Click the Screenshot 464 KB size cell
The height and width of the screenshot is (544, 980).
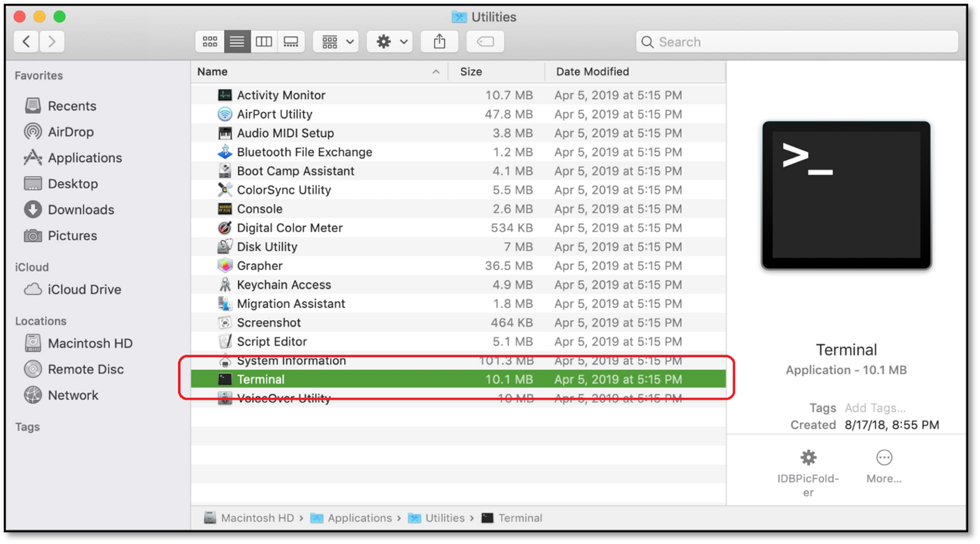point(512,323)
